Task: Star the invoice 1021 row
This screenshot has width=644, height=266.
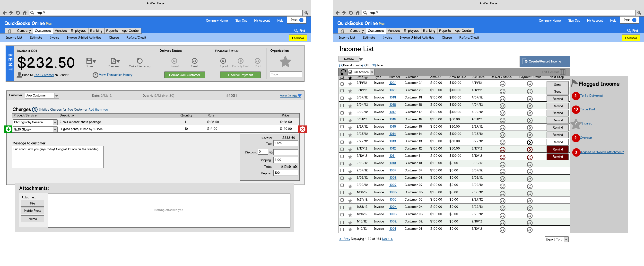Action: coord(350,84)
